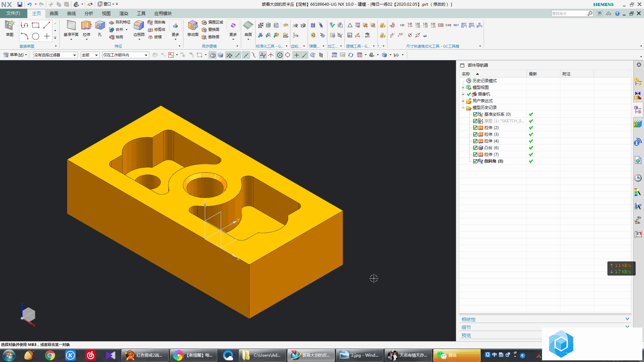
Task: Expand the 用户表达式 tree node
Action: tap(463, 101)
